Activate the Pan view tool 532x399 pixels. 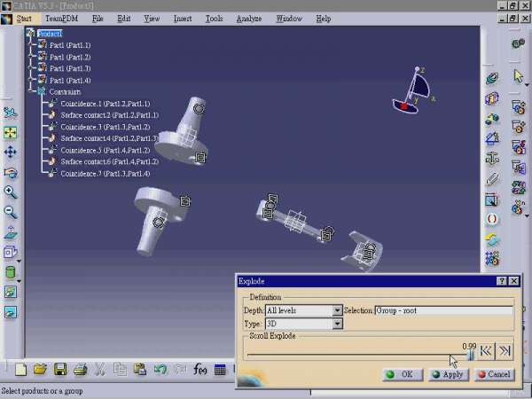tap(11, 153)
